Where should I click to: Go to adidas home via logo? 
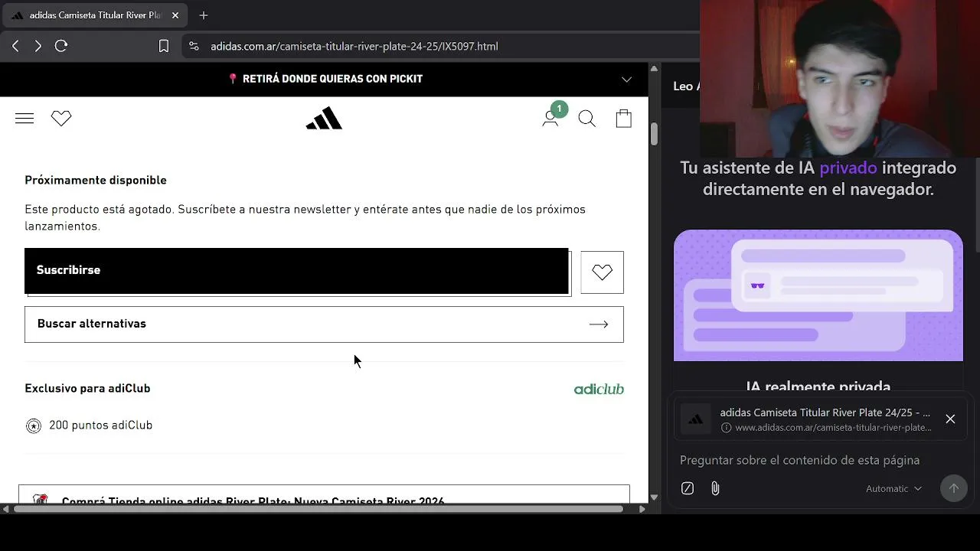[x=324, y=119]
